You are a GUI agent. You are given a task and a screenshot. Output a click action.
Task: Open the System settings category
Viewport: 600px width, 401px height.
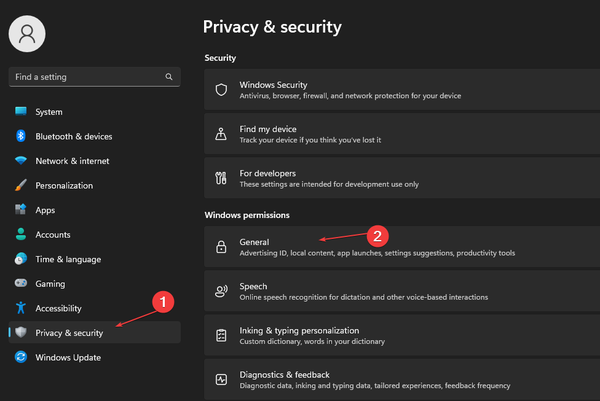[48, 112]
